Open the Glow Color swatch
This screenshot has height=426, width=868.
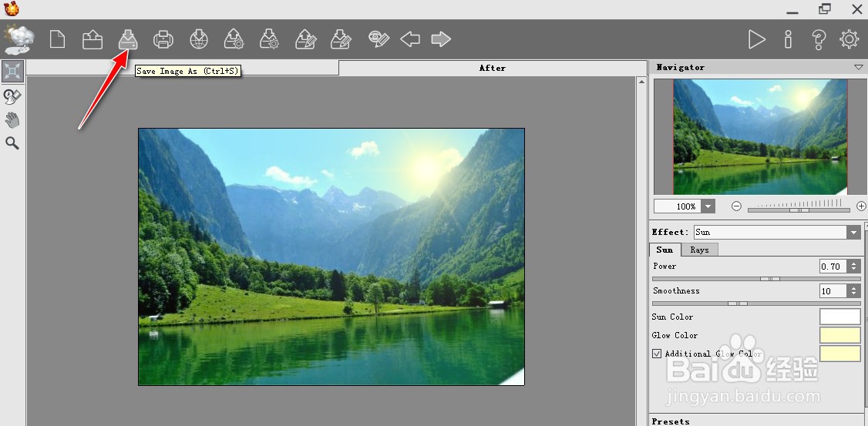[839, 335]
